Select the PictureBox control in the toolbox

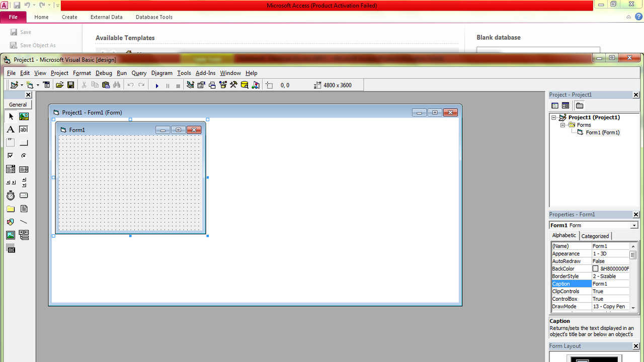click(x=24, y=117)
